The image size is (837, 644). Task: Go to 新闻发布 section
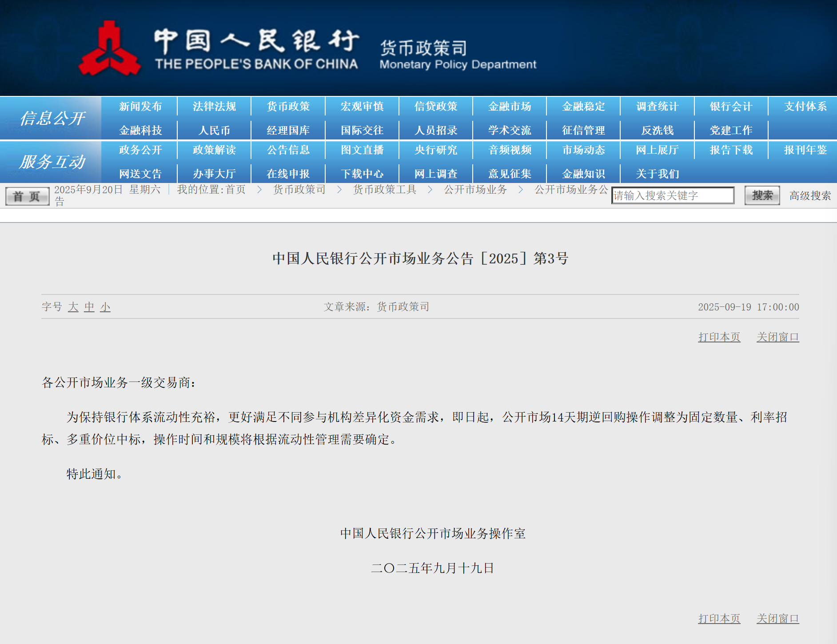[x=140, y=107]
